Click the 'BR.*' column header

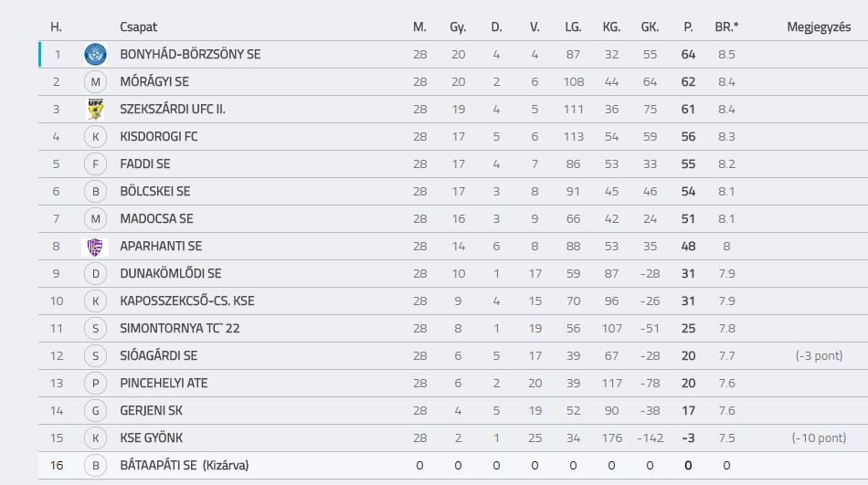point(726,27)
